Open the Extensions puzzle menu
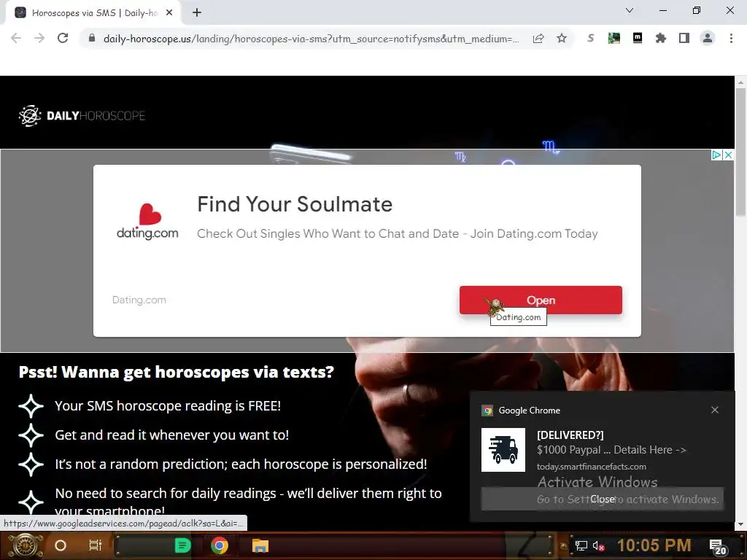747x560 pixels. (660, 39)
